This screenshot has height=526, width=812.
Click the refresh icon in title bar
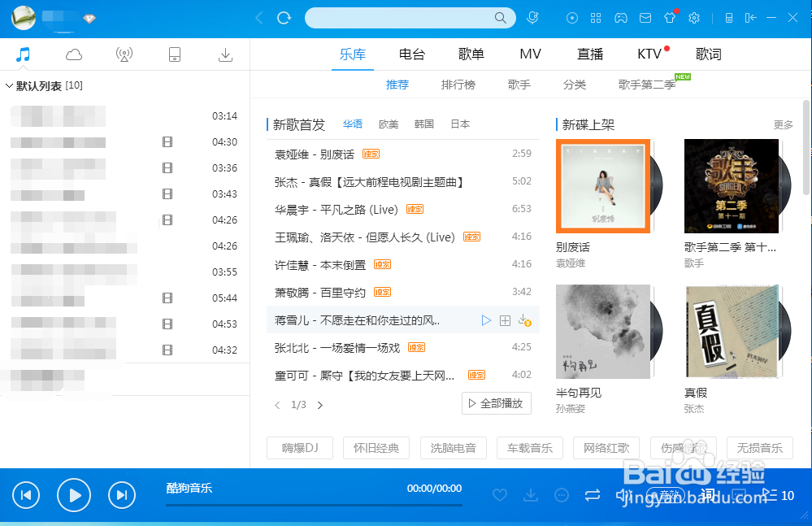pos(284,18)
